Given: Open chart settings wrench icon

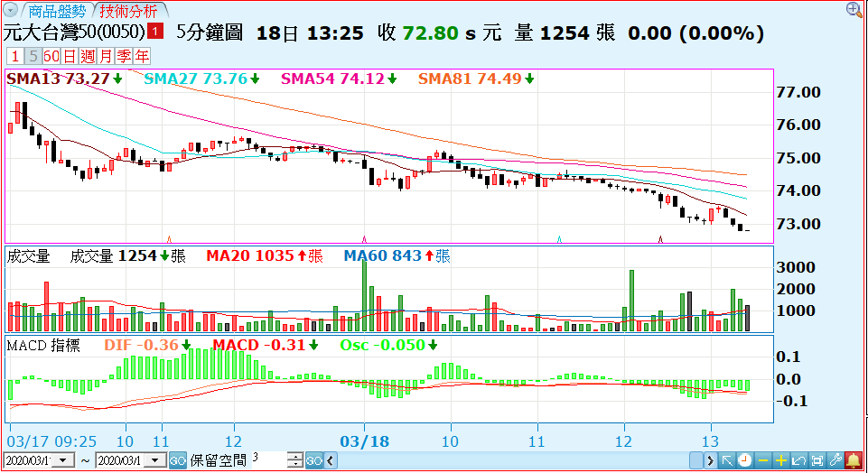Looking at the screenshot, I should tap(835, 460).
